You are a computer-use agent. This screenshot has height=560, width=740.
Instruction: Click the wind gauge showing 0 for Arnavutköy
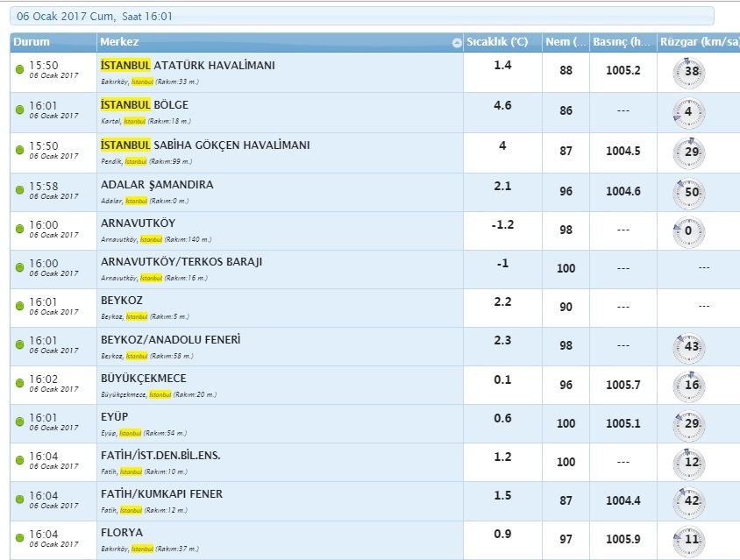688,232
